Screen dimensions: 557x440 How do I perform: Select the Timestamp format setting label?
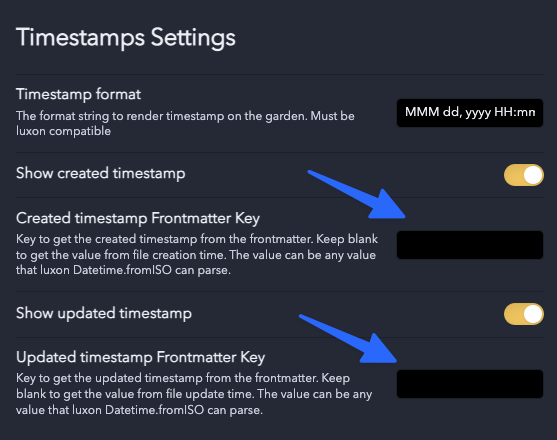pos(79,94)
